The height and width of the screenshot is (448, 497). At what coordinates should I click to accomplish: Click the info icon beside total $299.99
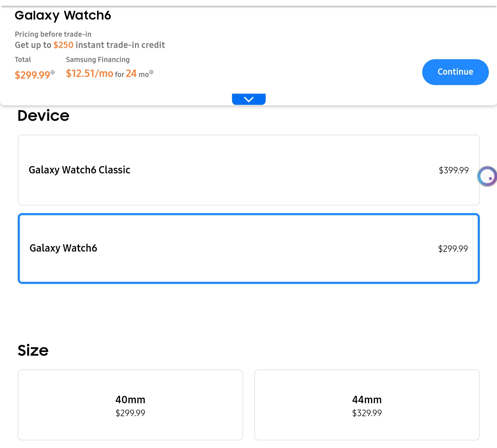pyautogui.click(x=53, y=72)
